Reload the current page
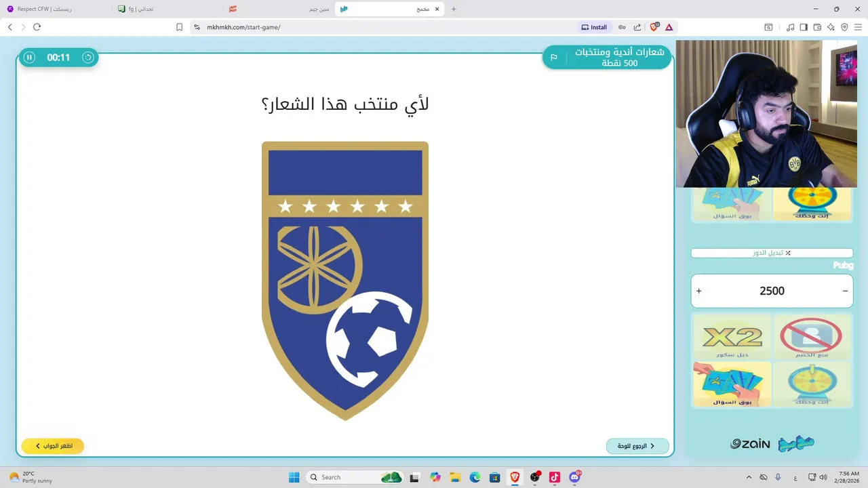Image resolution: width=868 pixels, height=488 pixels. click(x=37, y=27)
